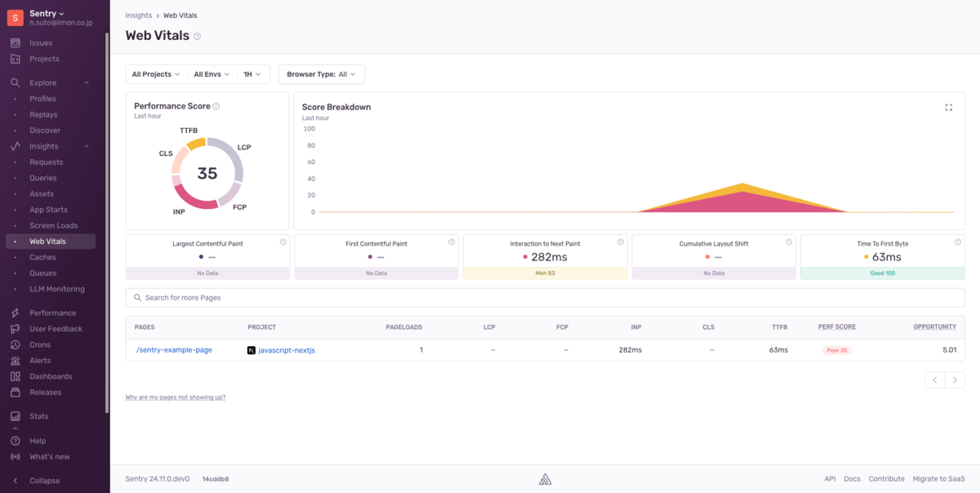Screen dimensions: 980x493
Task: Open Releases from its sidebar icon
Action: pos(13,392)
